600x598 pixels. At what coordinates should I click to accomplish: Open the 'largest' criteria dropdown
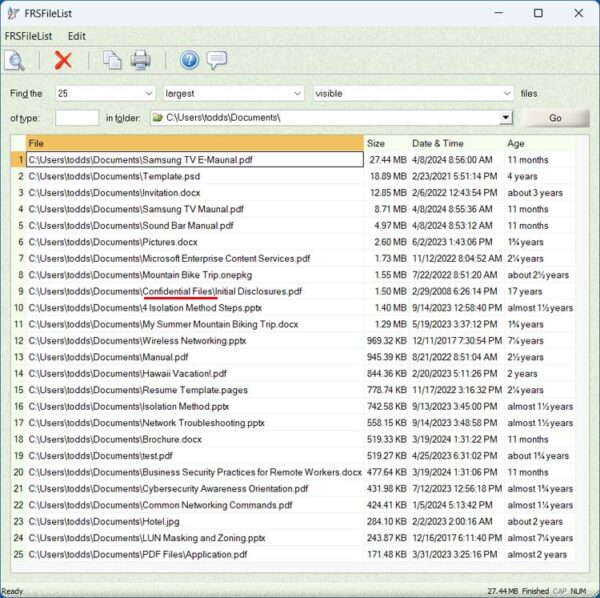tap(296, 93)
